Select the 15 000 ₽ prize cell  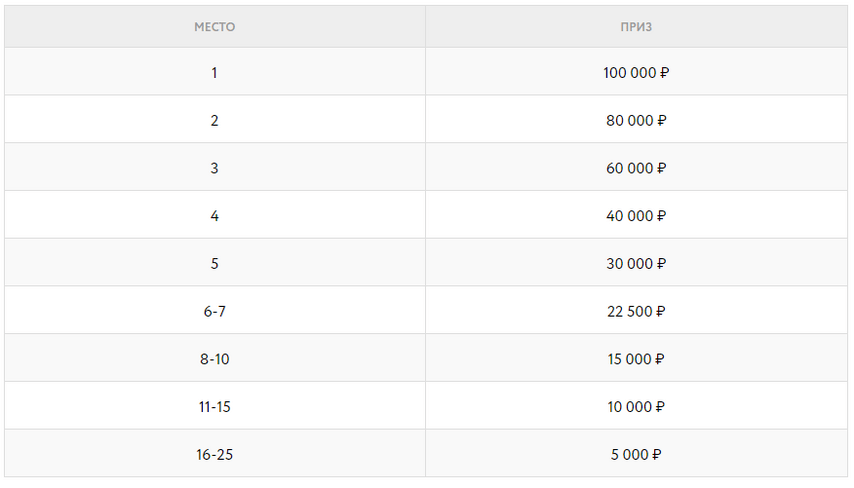pyautogui.click(x=636, y=358)
